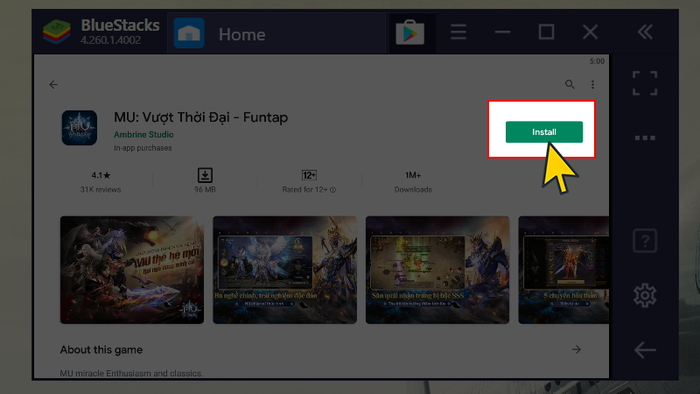
Task: Click the 12+ rating badge icon
Action: click(309, 175)
